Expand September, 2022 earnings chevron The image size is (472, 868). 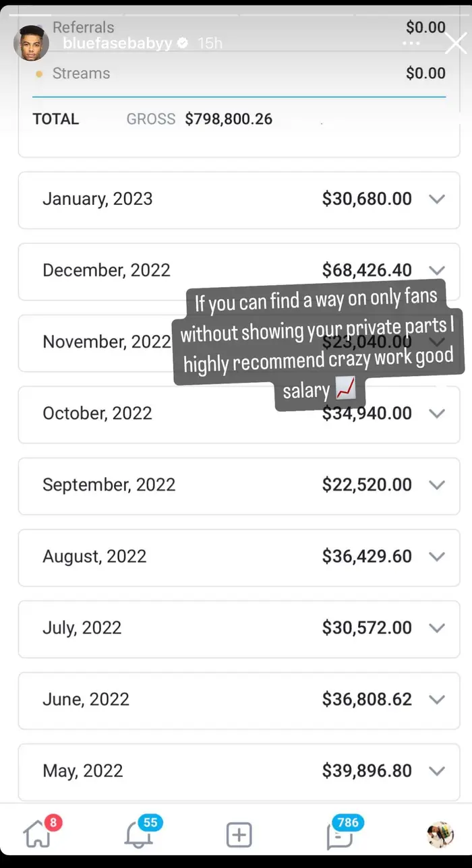(437, 485)
